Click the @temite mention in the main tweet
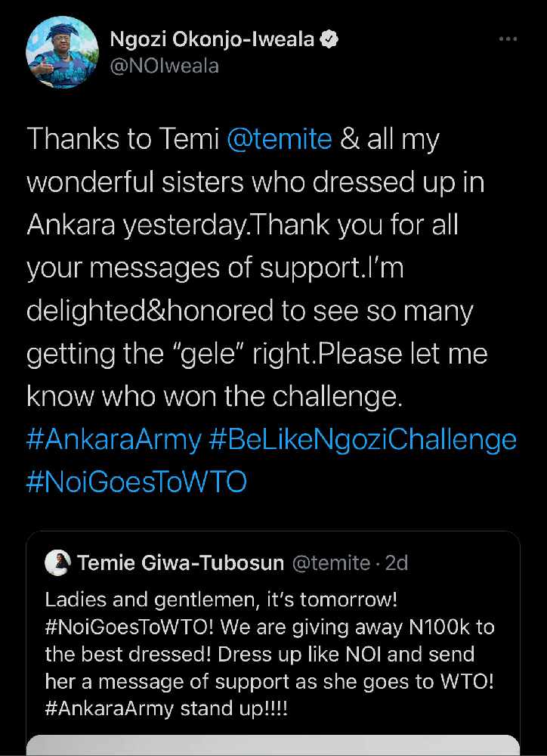The width and height of the screenshot is (547, 756). point(279,140)
